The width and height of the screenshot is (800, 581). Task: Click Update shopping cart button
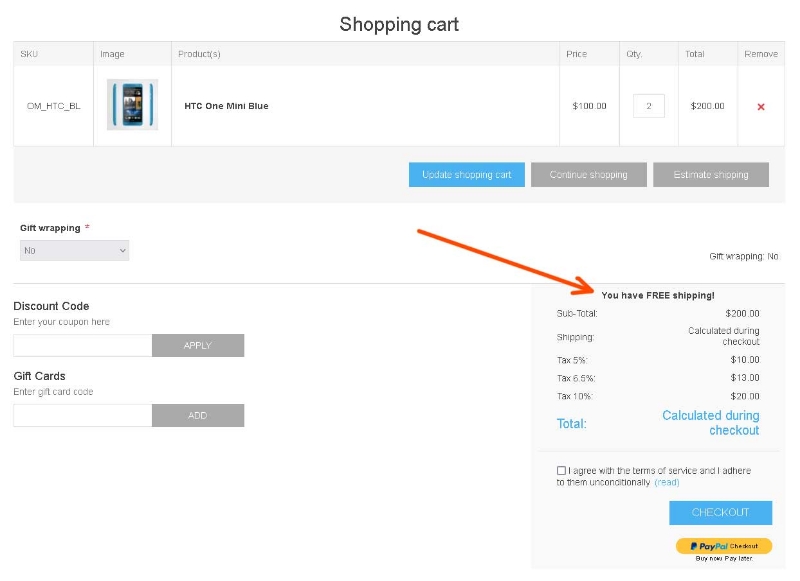(x=466, y=174)
